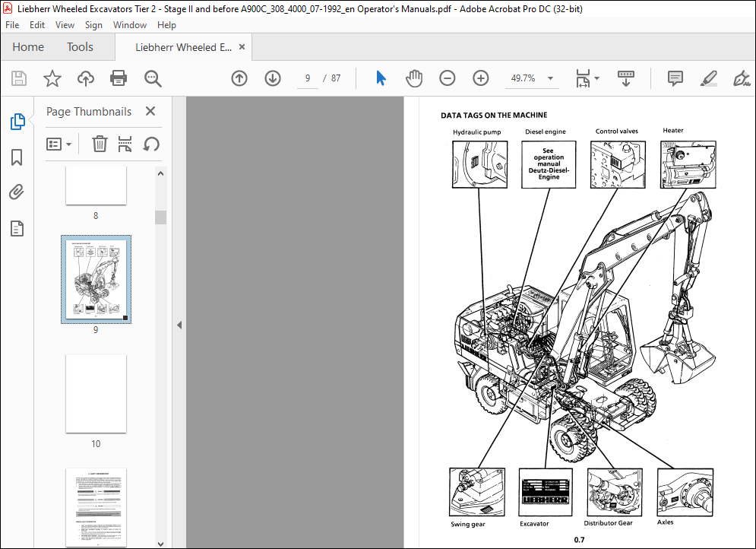Upload file to cloud icon
756x549 pixels.
[86, 78]
